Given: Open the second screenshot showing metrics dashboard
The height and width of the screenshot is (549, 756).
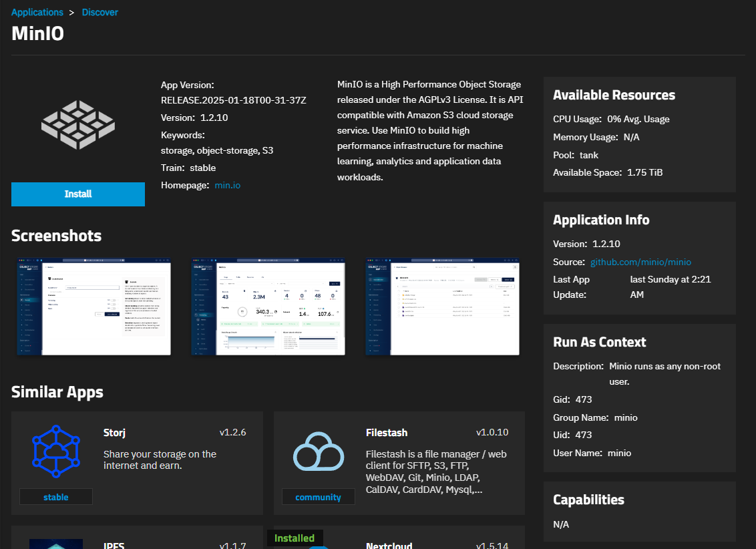Looking at the screenshot, I should 268,307.
